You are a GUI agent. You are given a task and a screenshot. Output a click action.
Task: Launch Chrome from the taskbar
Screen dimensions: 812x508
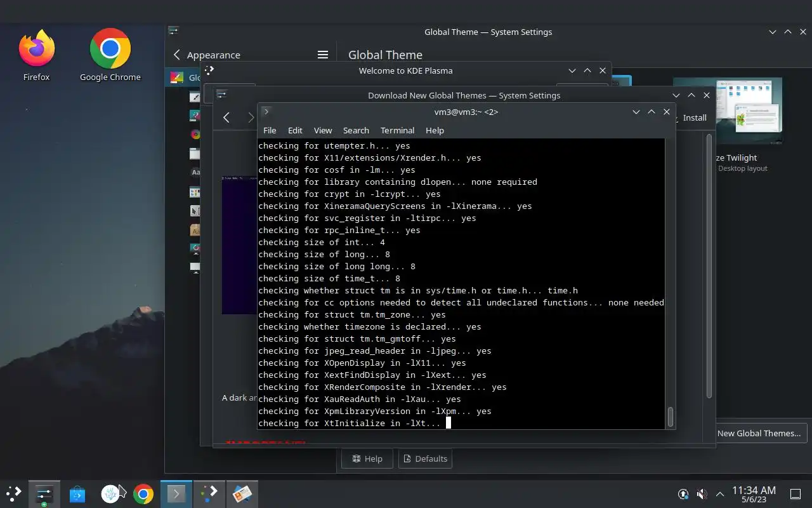pyautogui.click(x=143, y=493)
